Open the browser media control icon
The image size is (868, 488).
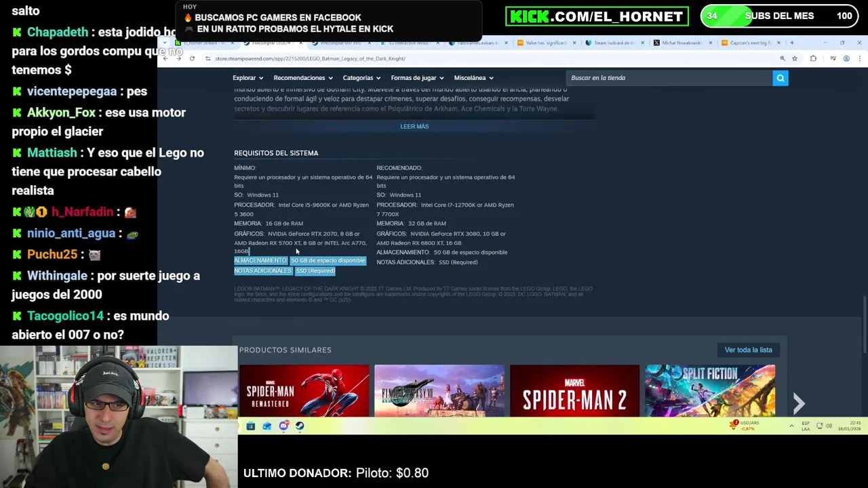[833, 59]
